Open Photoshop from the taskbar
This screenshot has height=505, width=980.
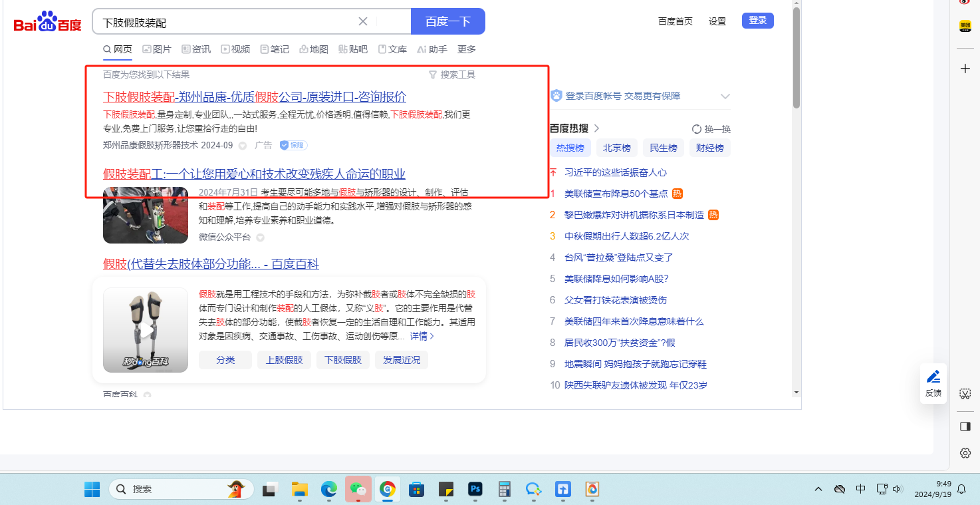pos(475,490)
